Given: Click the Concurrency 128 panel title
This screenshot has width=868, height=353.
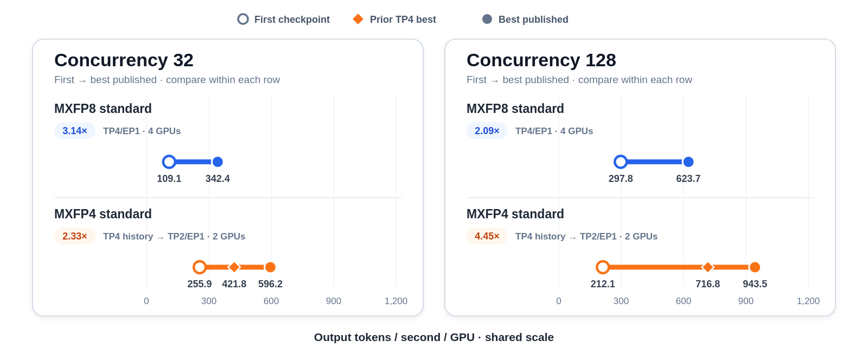Looking at the screenshot, I should click(x=541, y=60).
